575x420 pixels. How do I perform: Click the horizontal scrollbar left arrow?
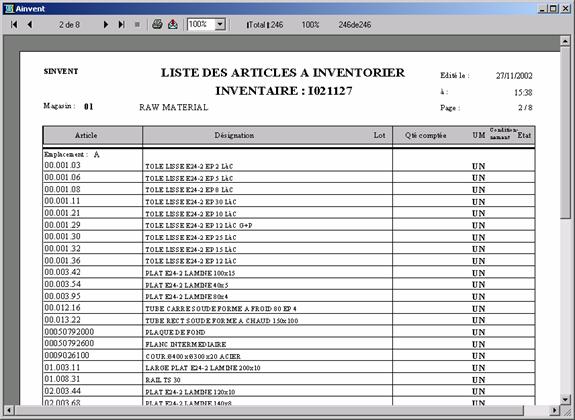coord(9,410)
